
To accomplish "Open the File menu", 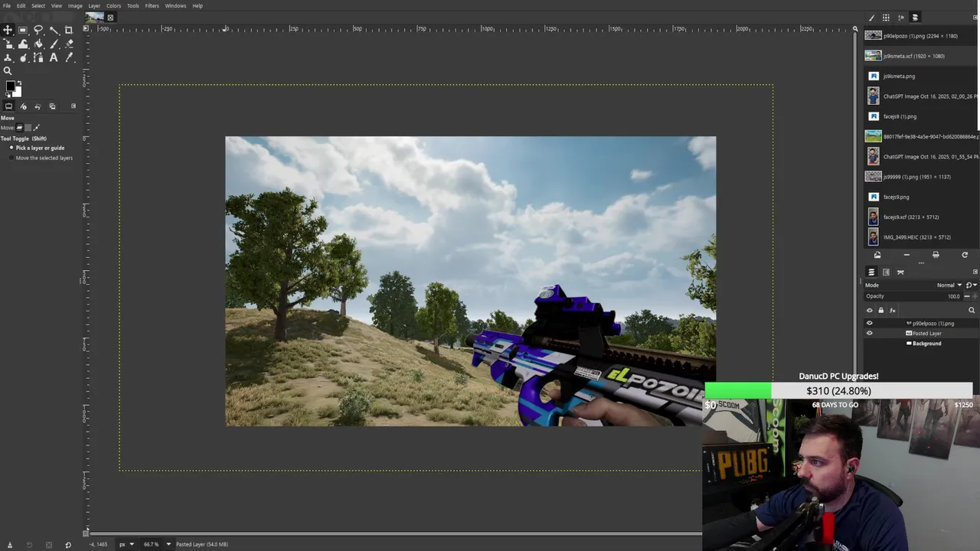I will pyautogui.click(x=7, y=5).
